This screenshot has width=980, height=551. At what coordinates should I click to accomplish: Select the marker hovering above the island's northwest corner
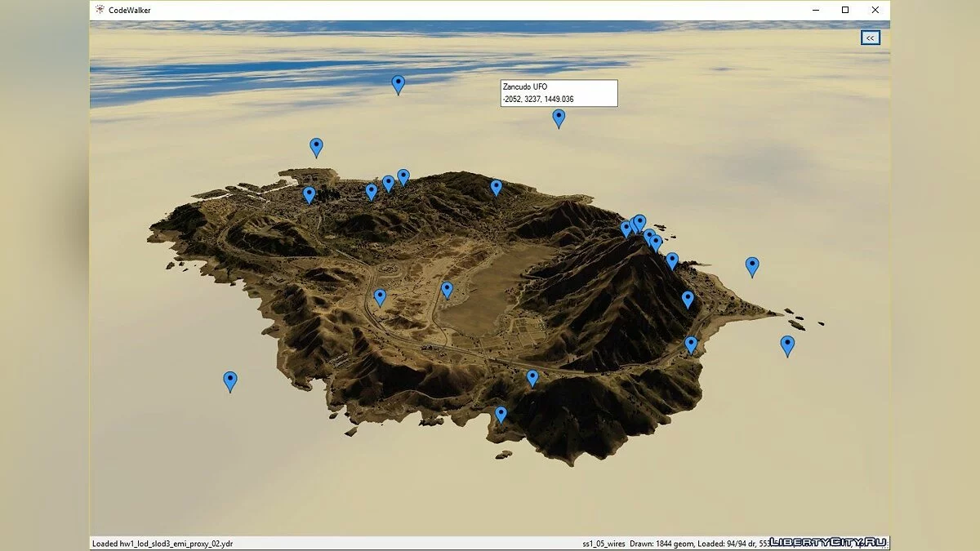tap(316, 146)
